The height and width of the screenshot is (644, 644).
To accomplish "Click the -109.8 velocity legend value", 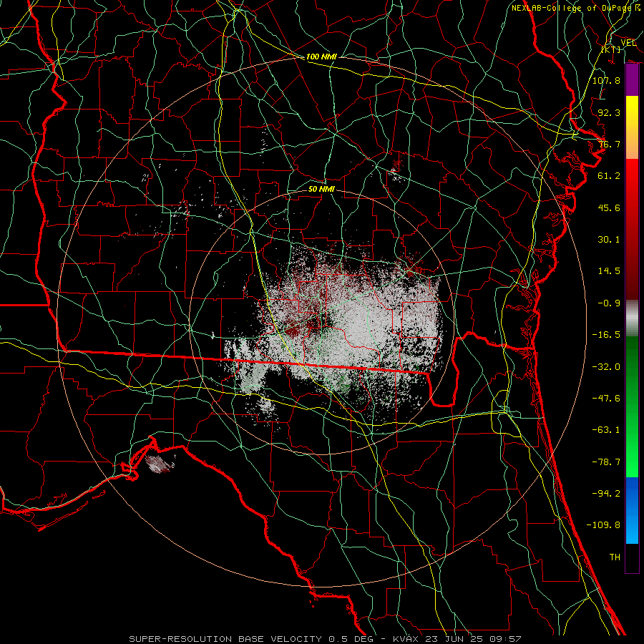I will [x=603, y=525].
